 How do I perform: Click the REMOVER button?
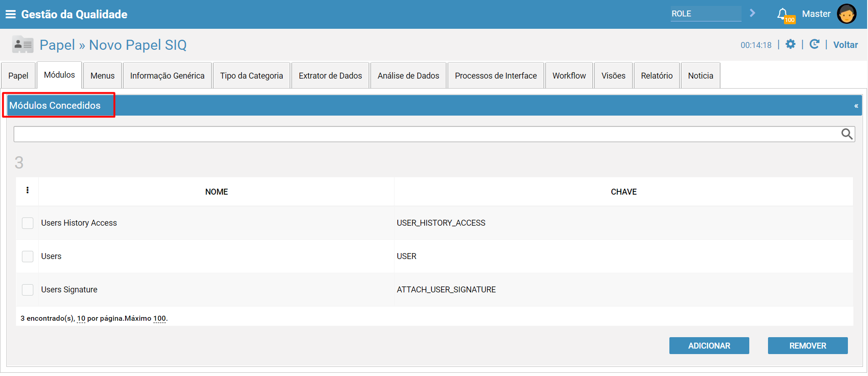[808, 346]
